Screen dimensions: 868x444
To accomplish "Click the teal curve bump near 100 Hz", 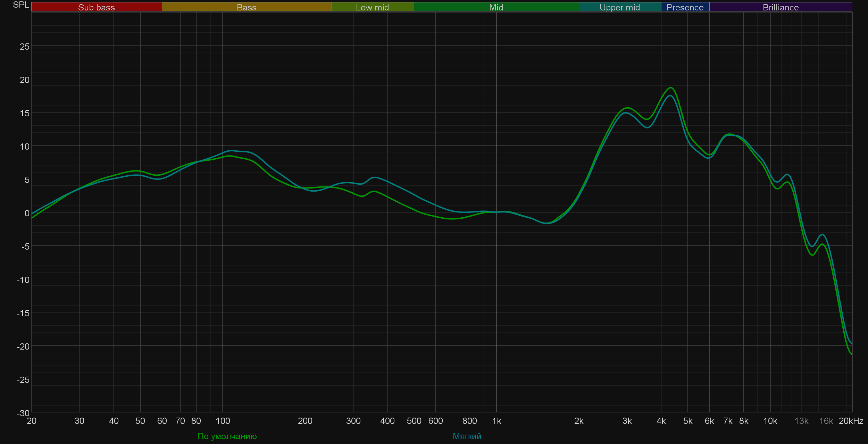I will [x=232, y=151].
